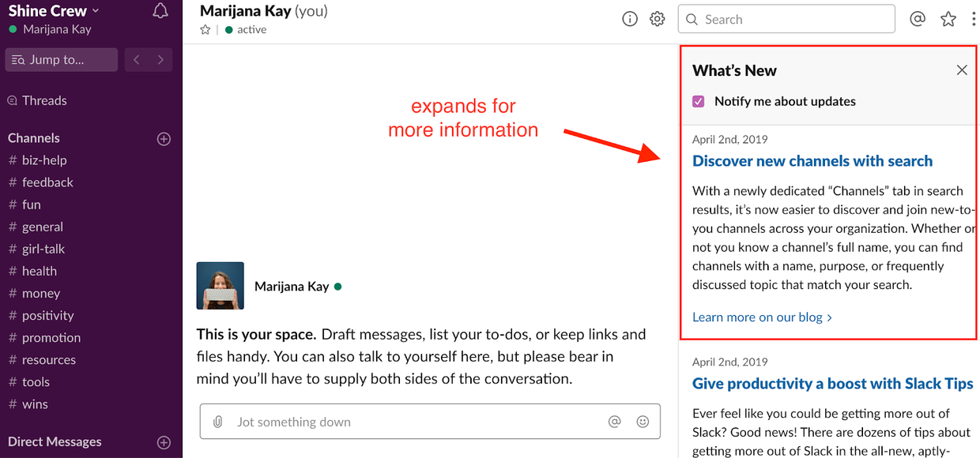The image size is (980, 458).
Task: Open Threads in sidebar
Action: click(x=44, y=100)
